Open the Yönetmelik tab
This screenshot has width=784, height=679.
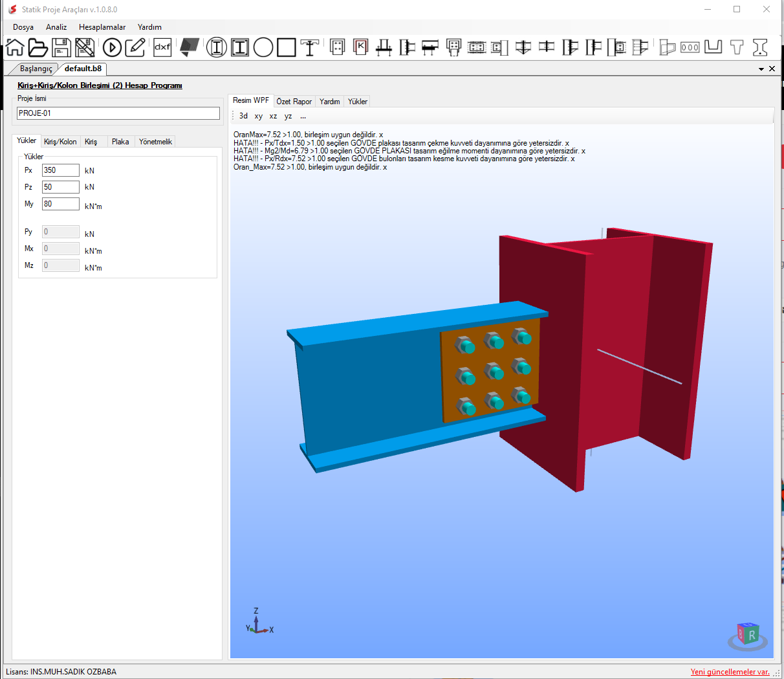click(155, 142)
